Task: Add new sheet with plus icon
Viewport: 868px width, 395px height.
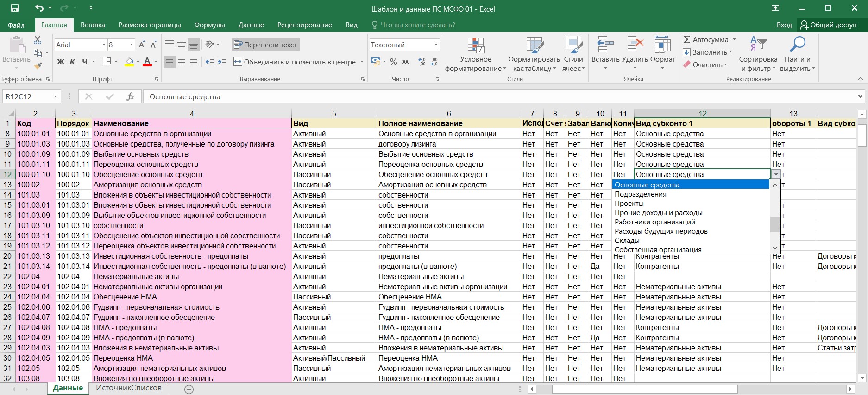Action: [189, 389]
